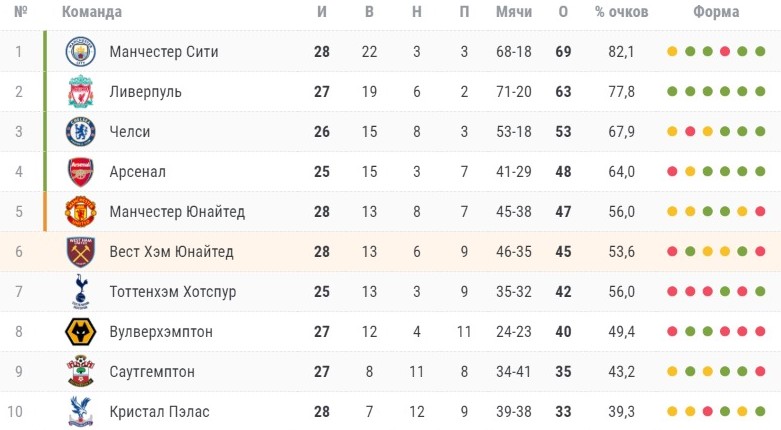Click the Manchester United crest

point(80,212)
